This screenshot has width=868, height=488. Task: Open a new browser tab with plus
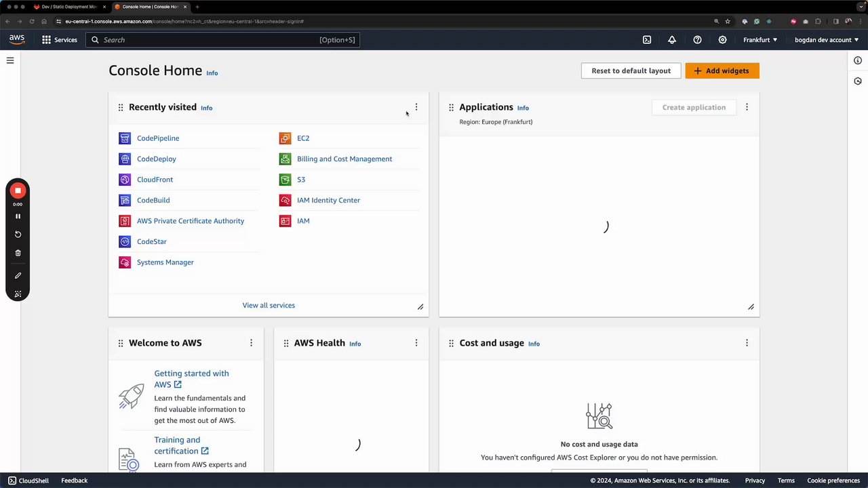197,7
